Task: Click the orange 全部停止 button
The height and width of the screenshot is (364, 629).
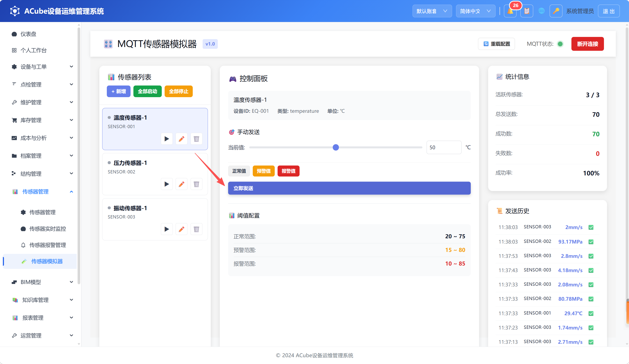Action: [x=179, y=91]
